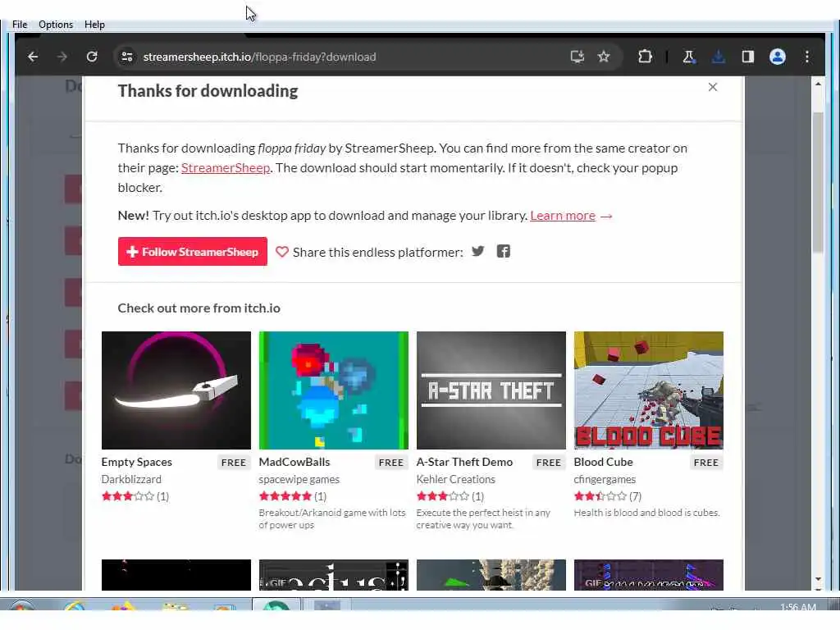Click the MadCowBalls thumbnail image
The image size is (840, 630).
(x=334, y=390)
